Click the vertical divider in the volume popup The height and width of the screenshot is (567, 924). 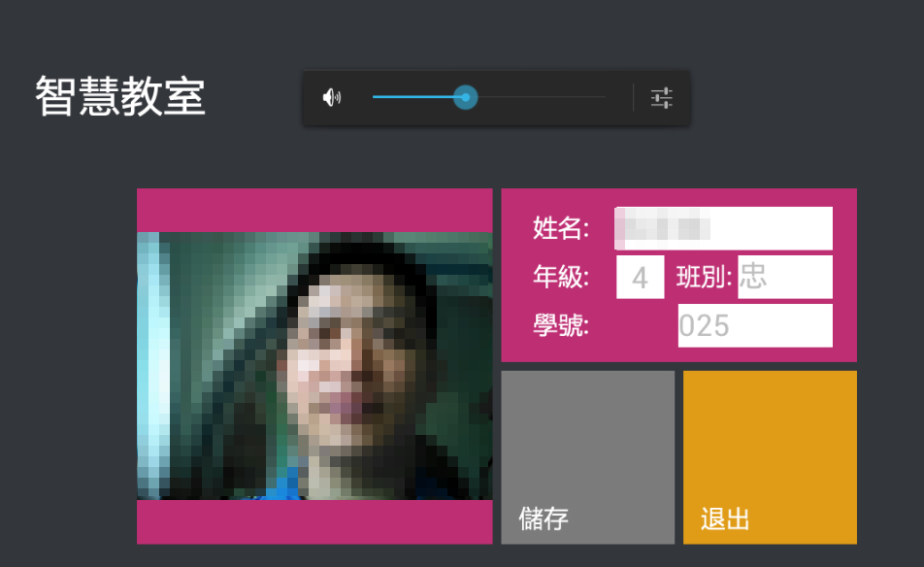(633, 97)
